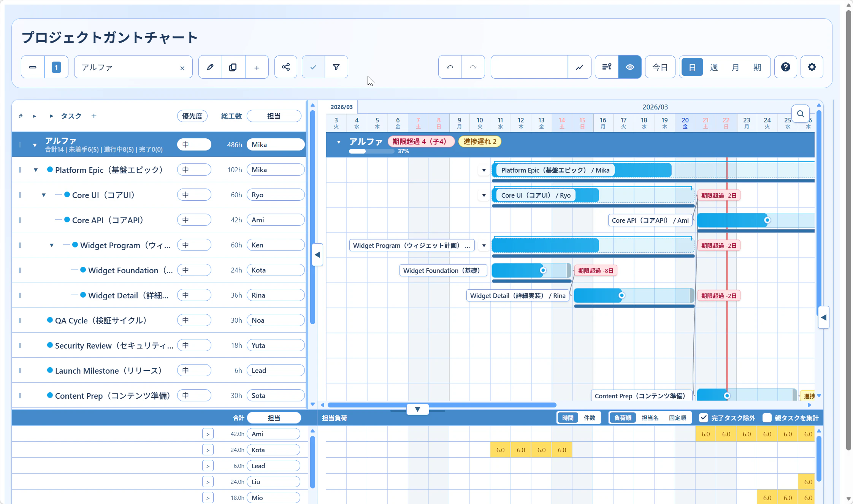Collapse the Platform Epic tree row
The image size is (853, 504).
pyautogui.click(x=36, y=170)
